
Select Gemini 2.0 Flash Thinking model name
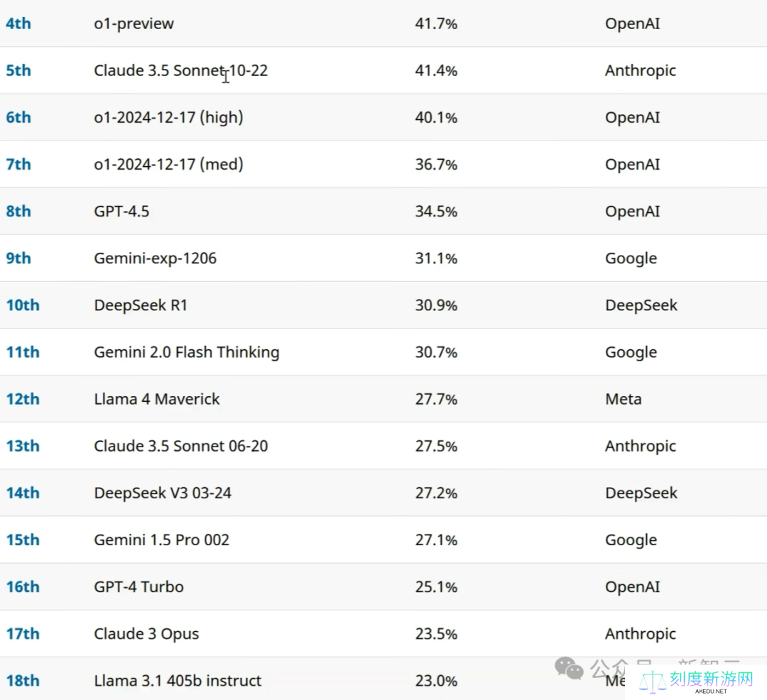click(186, 352)
